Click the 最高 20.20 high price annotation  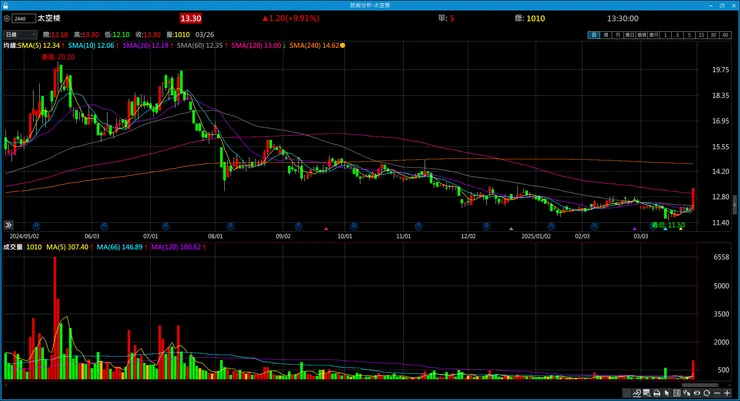coord(58,57)
